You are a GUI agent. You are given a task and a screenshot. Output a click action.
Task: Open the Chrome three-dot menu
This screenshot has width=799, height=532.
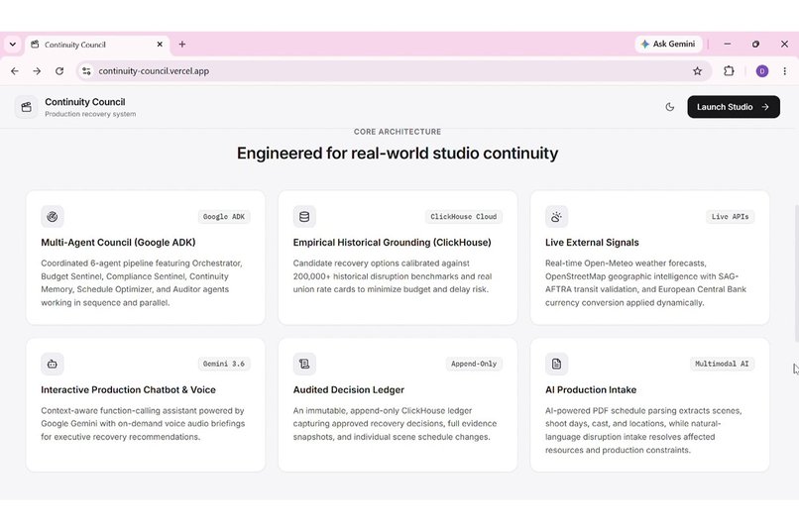point(785,71)
